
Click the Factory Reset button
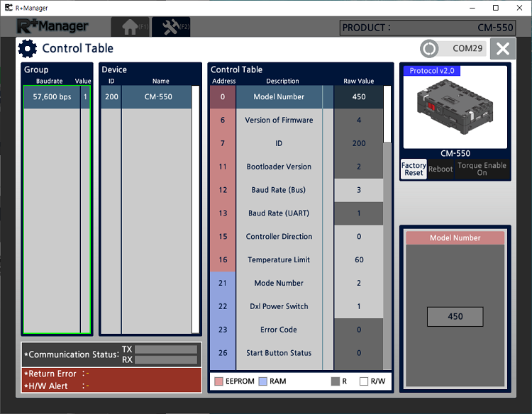414,169
